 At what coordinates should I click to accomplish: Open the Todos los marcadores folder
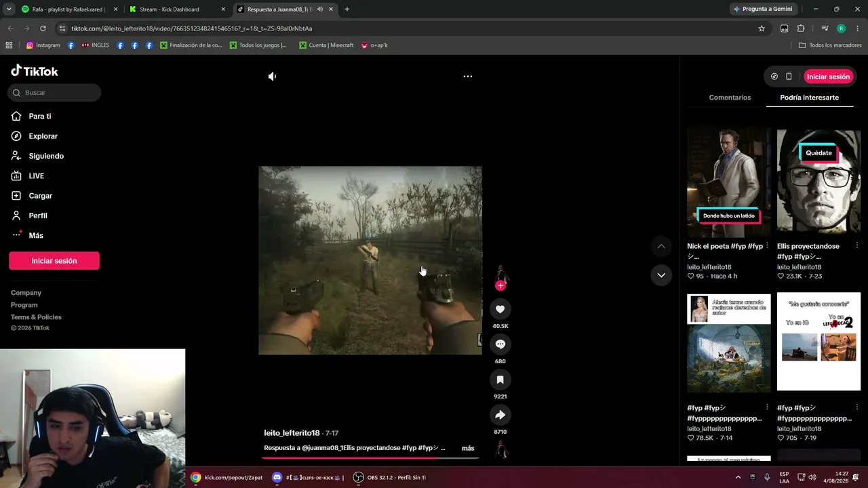click(830, 45)
